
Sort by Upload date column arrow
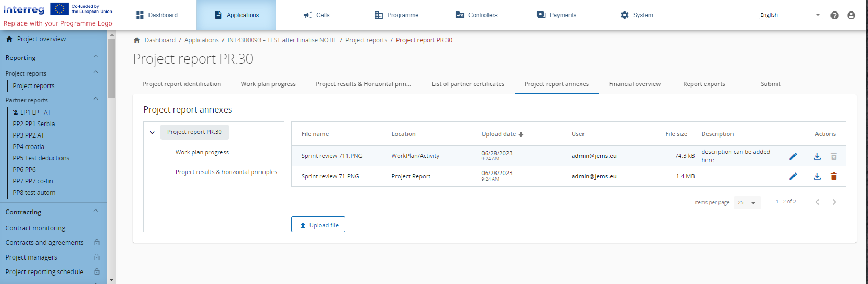coord(521,134)
